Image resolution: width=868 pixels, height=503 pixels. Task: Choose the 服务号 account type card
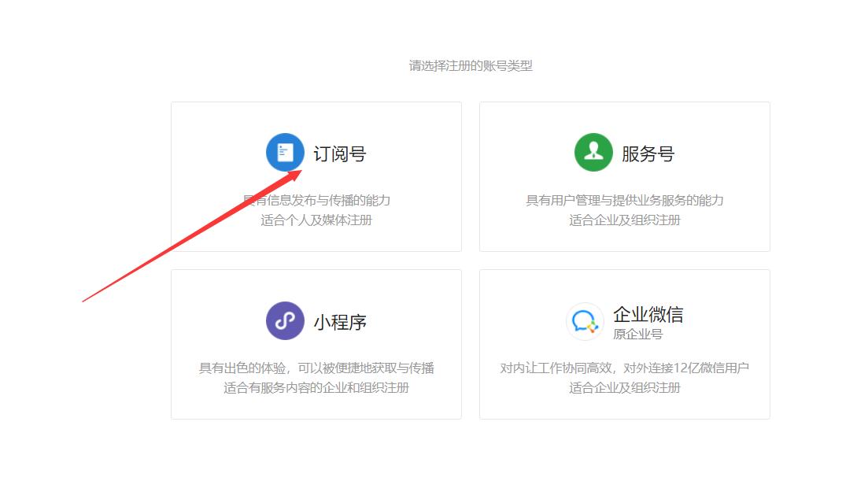624,176
